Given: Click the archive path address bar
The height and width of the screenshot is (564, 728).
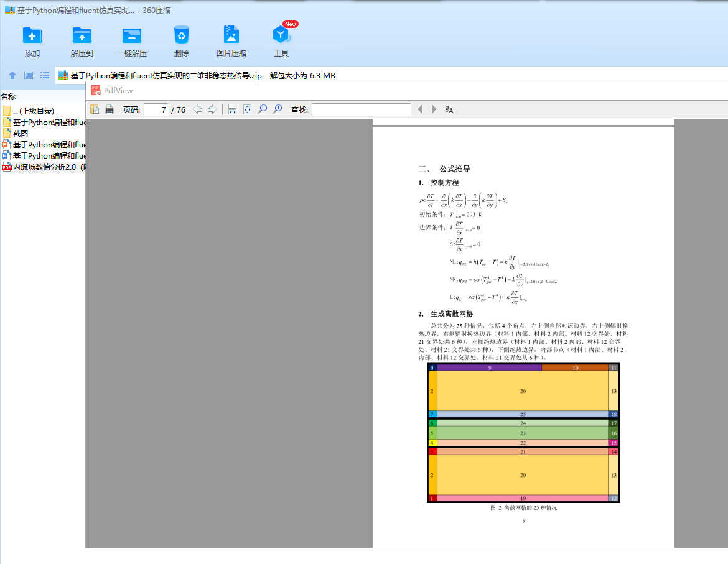Looking at the screenshot, I should point(391,75).
